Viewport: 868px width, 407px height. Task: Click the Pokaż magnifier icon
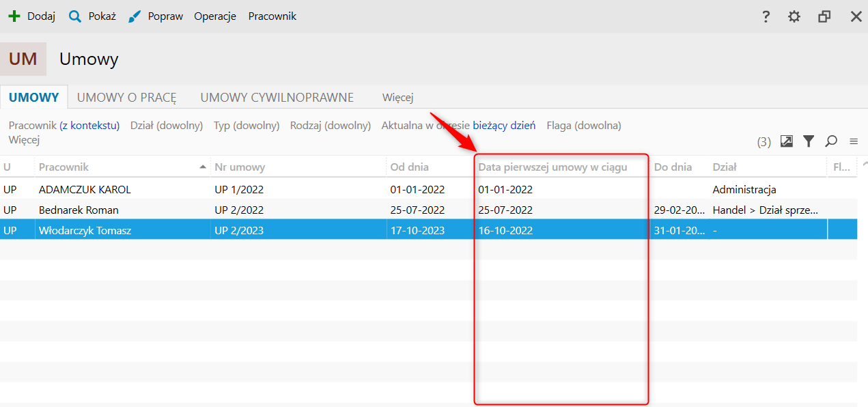(75, 16)
